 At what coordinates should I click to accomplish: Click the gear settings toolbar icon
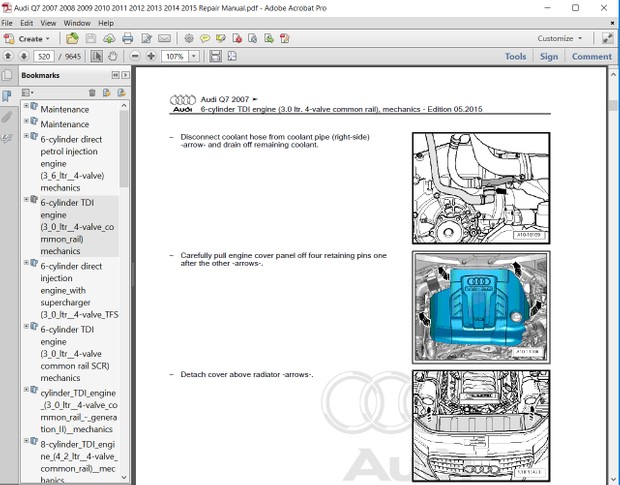[x=189, y=38]
